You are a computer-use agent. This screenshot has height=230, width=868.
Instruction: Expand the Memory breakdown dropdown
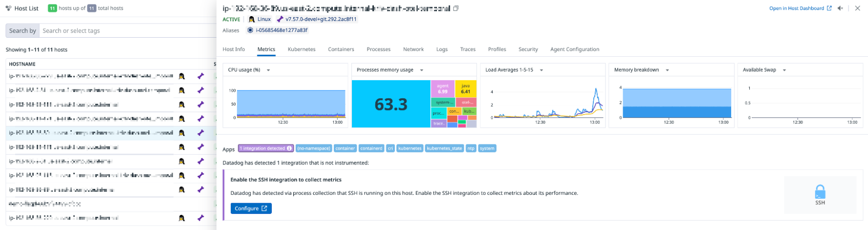click(667, 70)
